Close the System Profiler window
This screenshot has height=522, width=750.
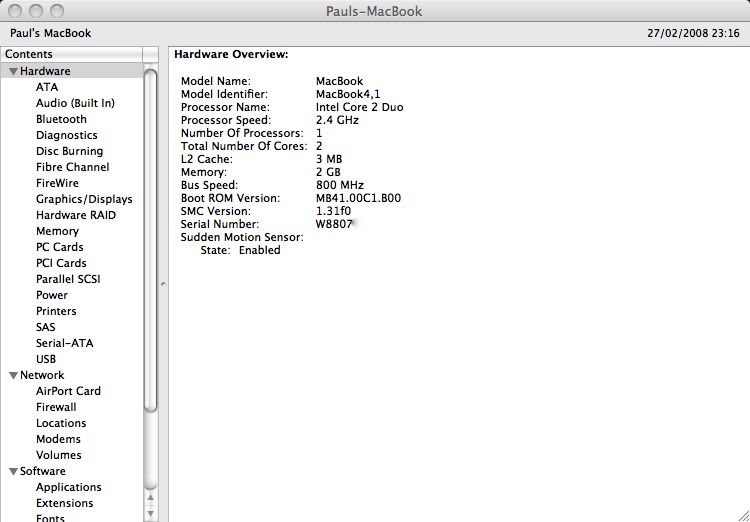point(15,11)
